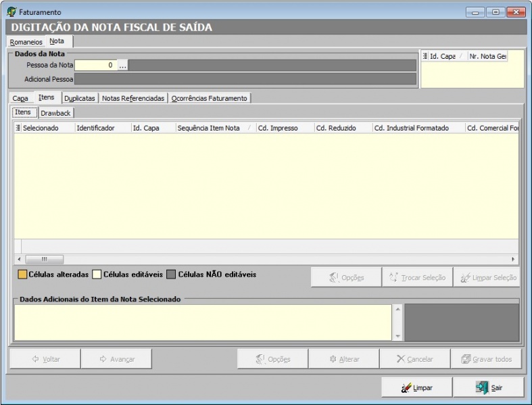Open the Ocorrências Faturamento tab

(x=209, y=98)
